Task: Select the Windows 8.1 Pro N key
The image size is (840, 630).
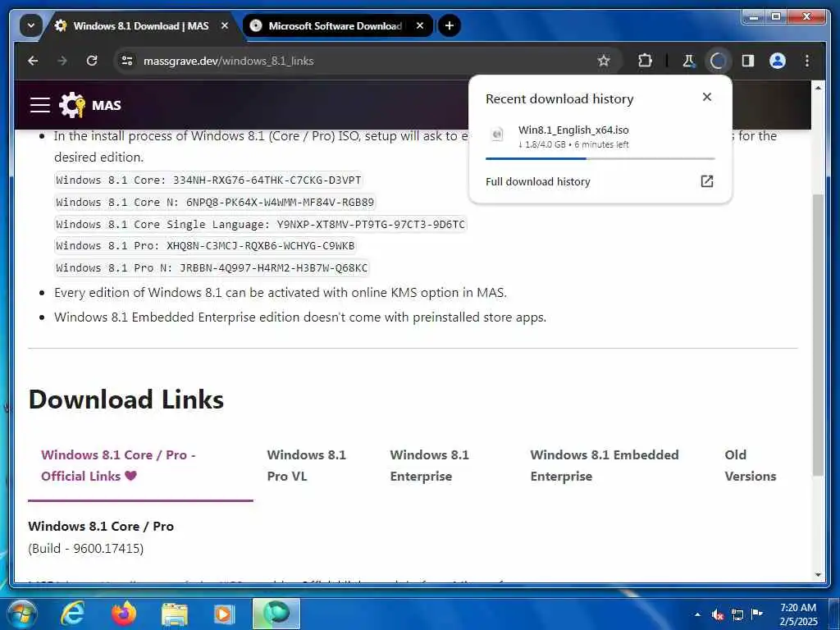Action: point(212,268)
